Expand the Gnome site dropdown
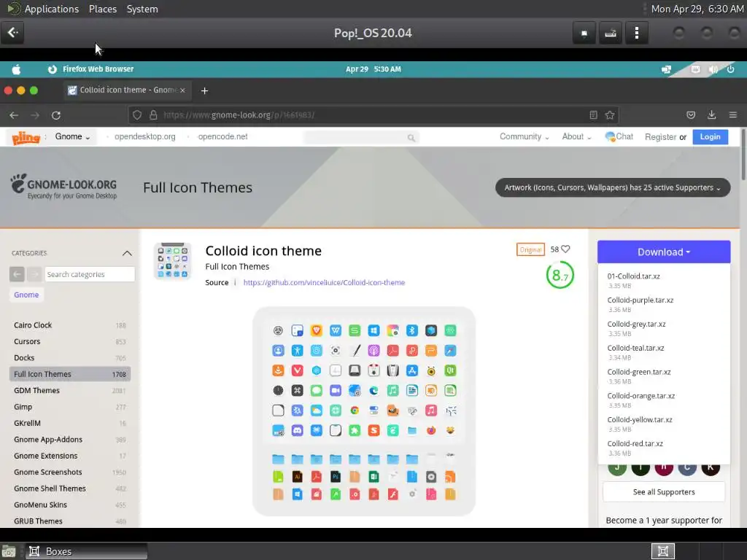This screenshot has height=560, width=747. click(72, 136)
